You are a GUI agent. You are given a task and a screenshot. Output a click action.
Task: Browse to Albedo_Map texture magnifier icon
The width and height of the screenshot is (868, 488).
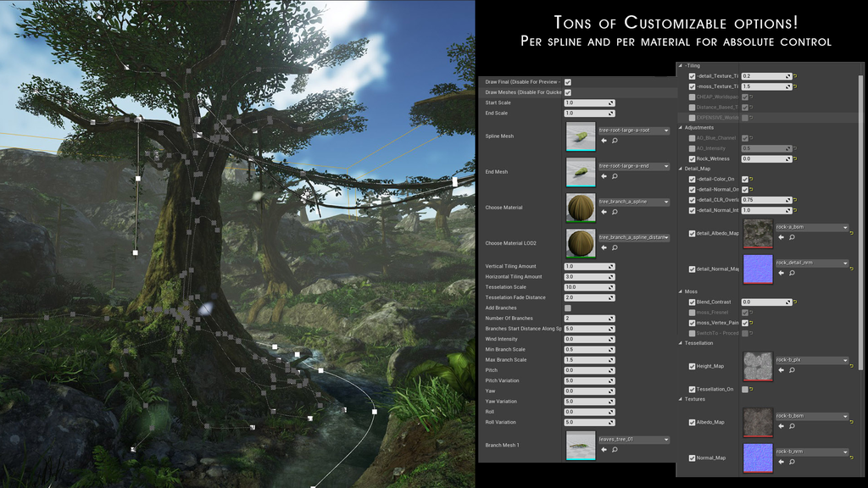pyautogui.click(x=792, y=426)
